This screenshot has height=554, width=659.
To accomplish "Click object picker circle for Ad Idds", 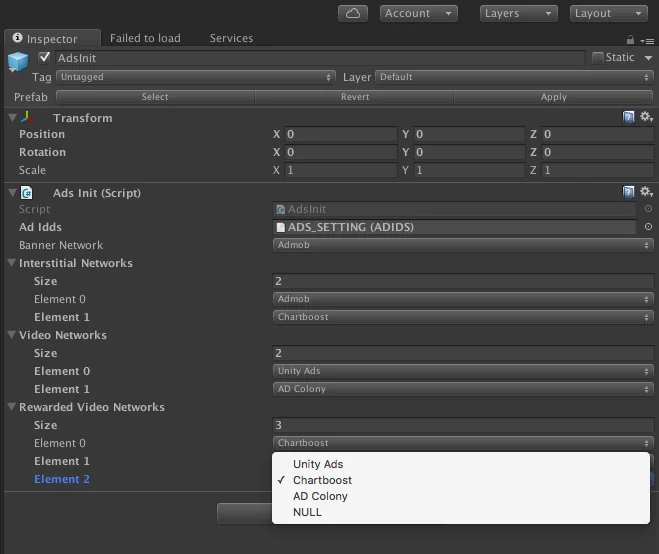I will coord(648,227).
